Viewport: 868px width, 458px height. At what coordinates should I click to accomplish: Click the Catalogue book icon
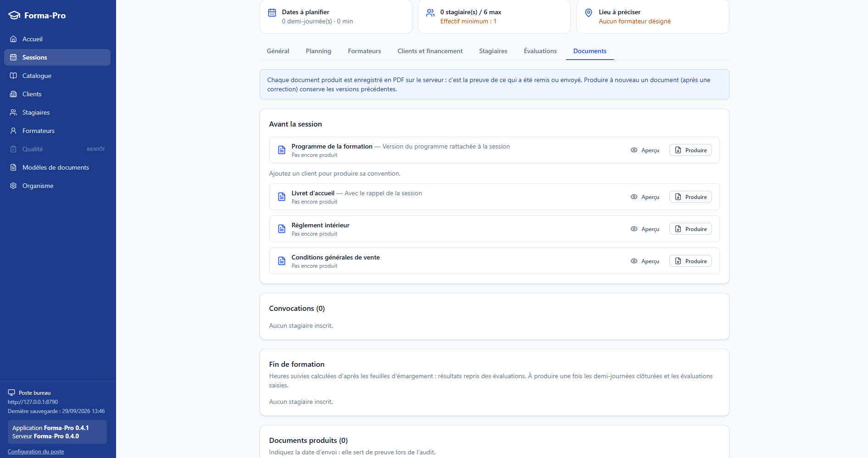coord(13,76)
